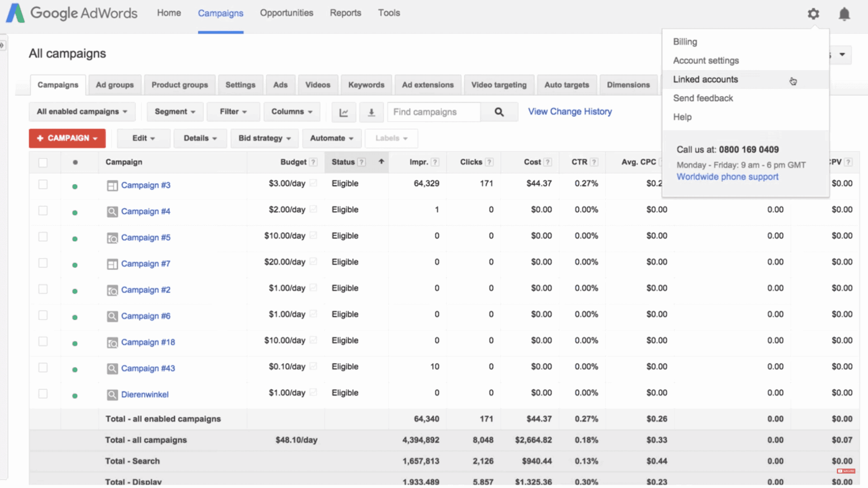Click Campaign #3 display type icon

point(112,186)
